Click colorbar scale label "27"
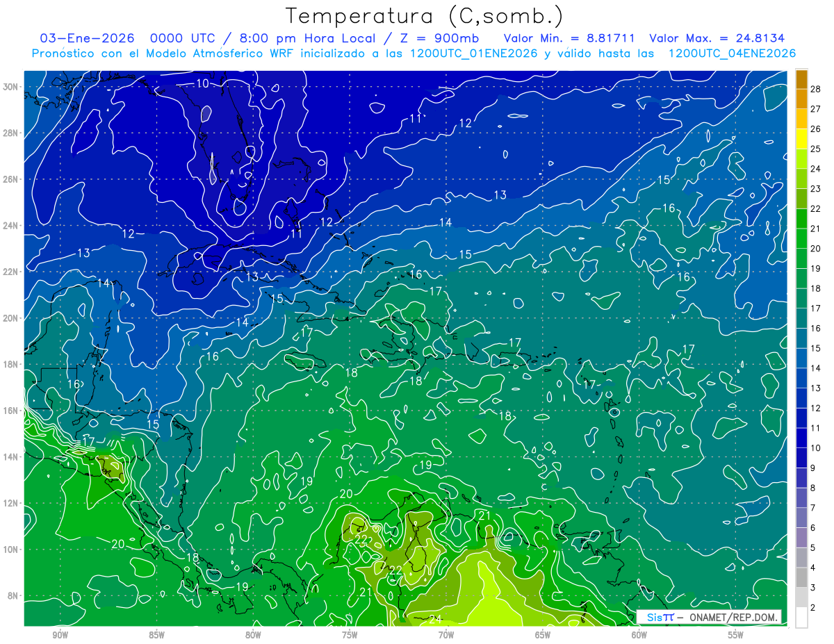 point(817,108)
